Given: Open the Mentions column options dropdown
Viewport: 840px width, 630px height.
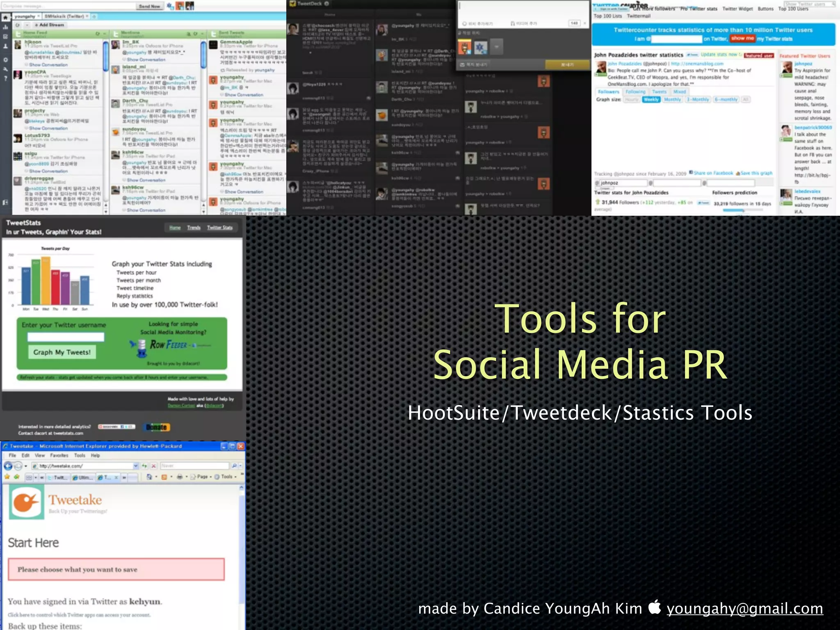Looking at the screenshot, I should (x=203, y=34).
